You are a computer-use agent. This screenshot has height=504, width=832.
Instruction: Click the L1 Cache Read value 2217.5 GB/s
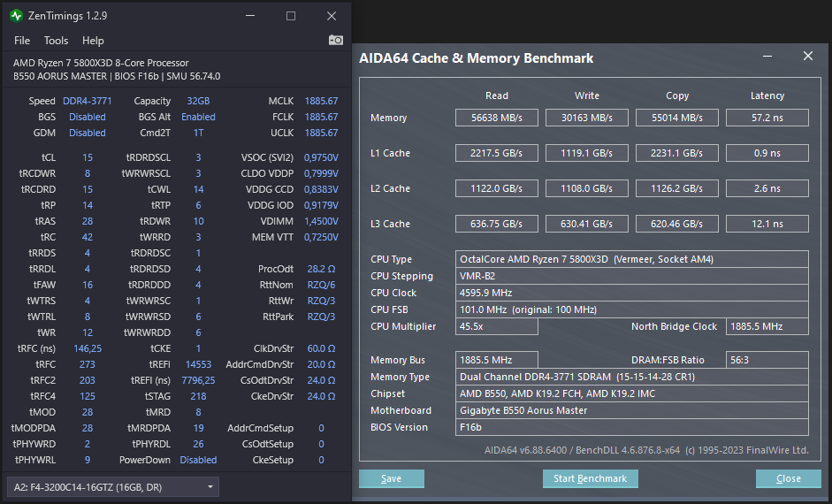[497, 153]
